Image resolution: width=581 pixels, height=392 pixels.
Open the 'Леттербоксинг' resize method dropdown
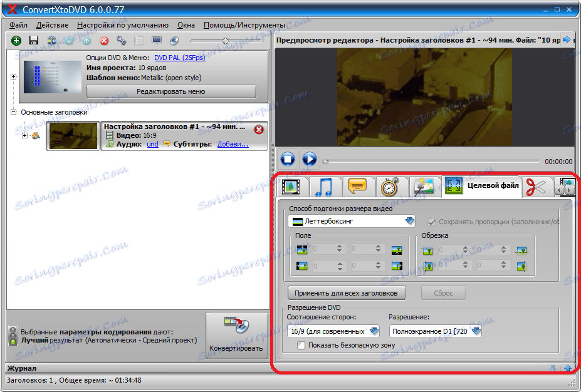[x=411, y=220]
